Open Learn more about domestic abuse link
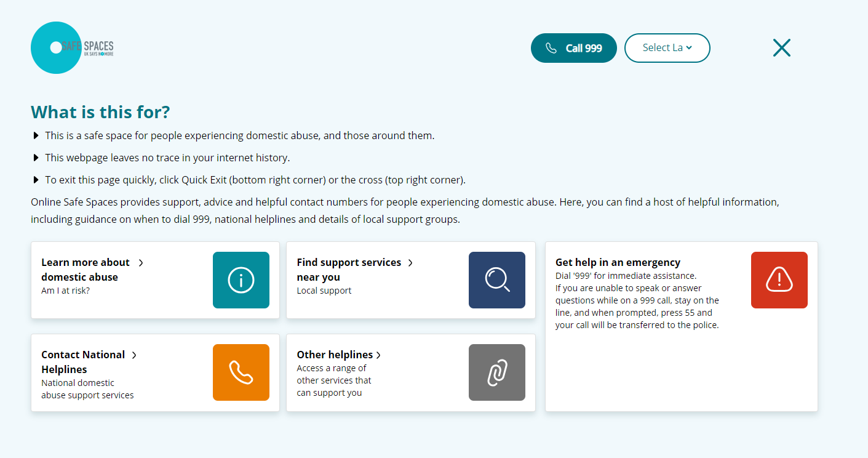This screenshot has height=458, width=868. click(85, 270)
